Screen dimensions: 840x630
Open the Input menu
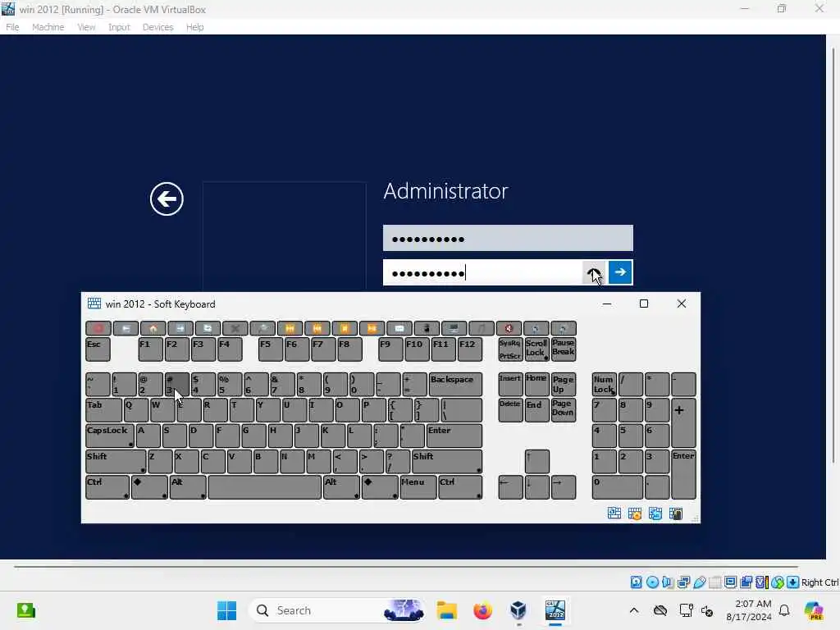point(119,27)
